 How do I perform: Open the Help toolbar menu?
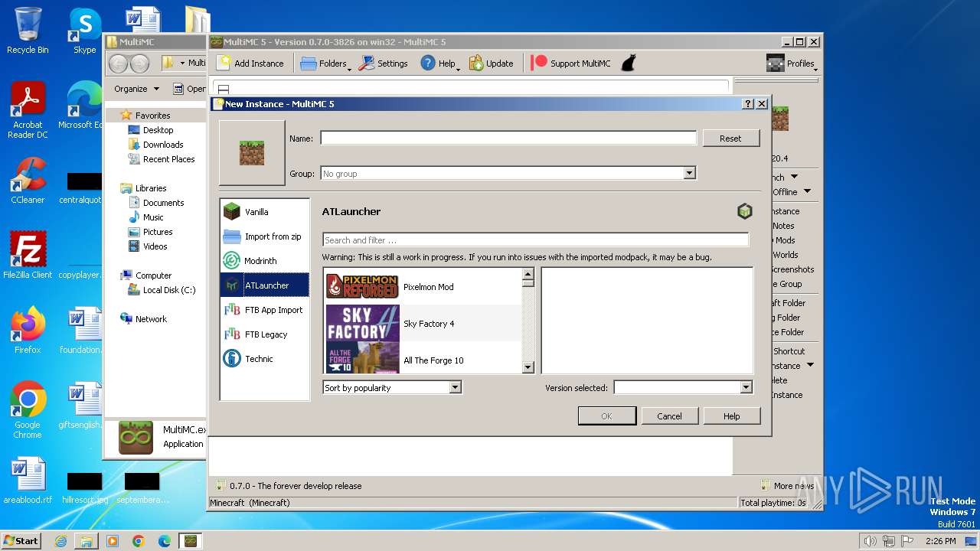439,64
